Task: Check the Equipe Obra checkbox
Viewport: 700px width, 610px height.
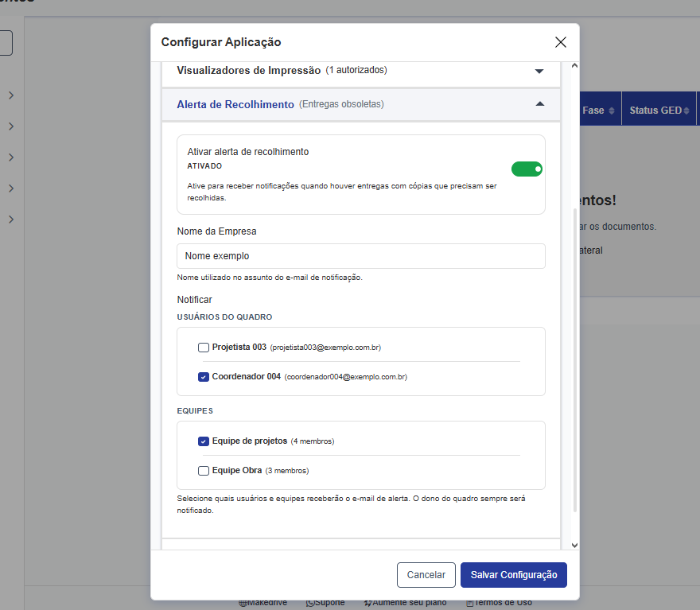Action: (204, 471)
